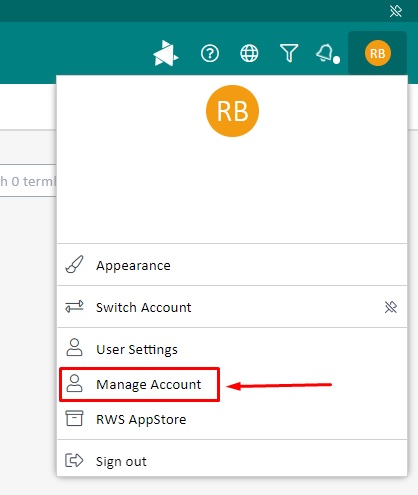Click the unpin icon in top bar

(x=396, y=11)
